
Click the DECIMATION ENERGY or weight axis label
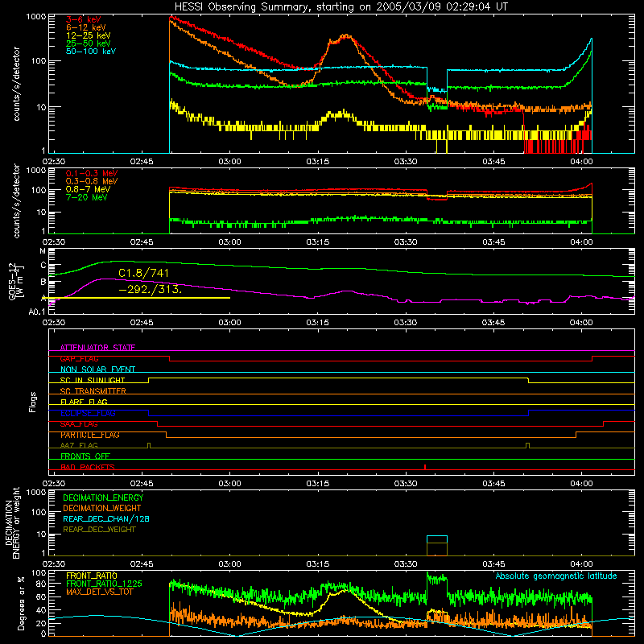click(x=12, y=522)
